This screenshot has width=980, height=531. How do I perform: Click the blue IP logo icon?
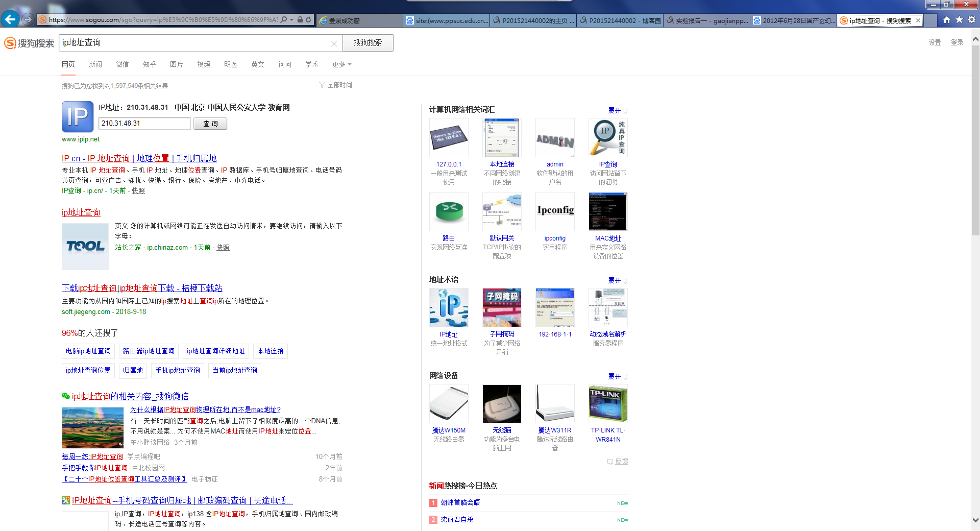pos(78,116)
